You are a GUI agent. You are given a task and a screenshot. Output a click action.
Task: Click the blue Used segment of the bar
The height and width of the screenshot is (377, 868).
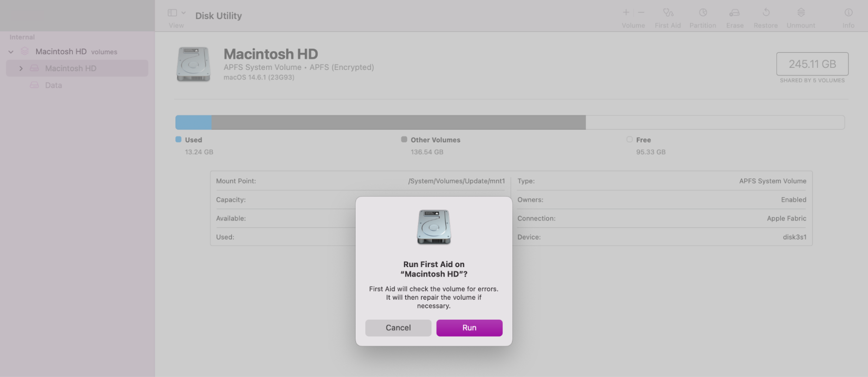(194, 122)
